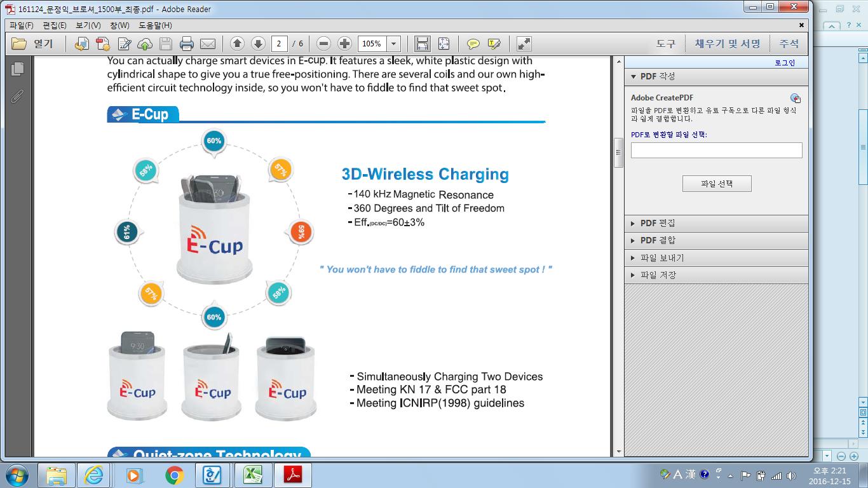Open the 파일(F) menu

click(22, 25)
